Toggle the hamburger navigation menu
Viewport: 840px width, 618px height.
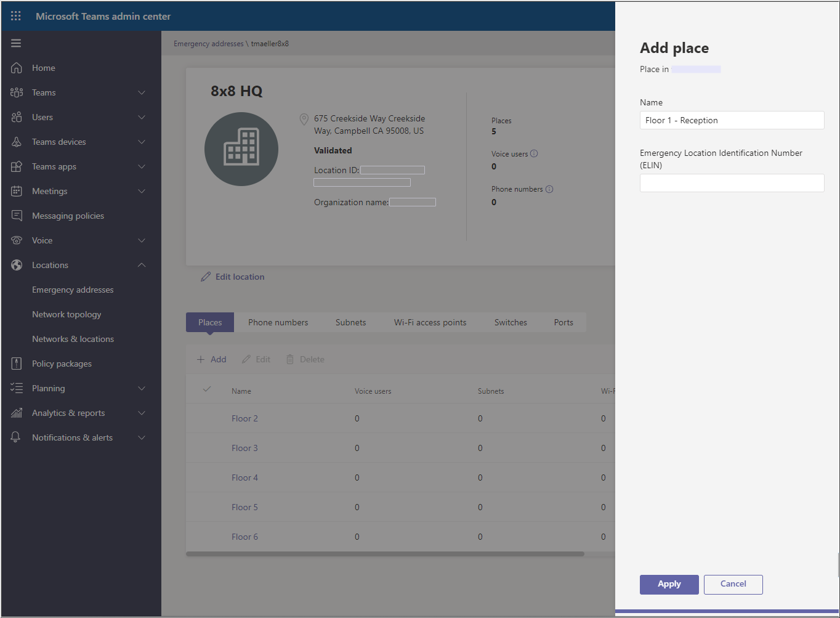(16, 43)
